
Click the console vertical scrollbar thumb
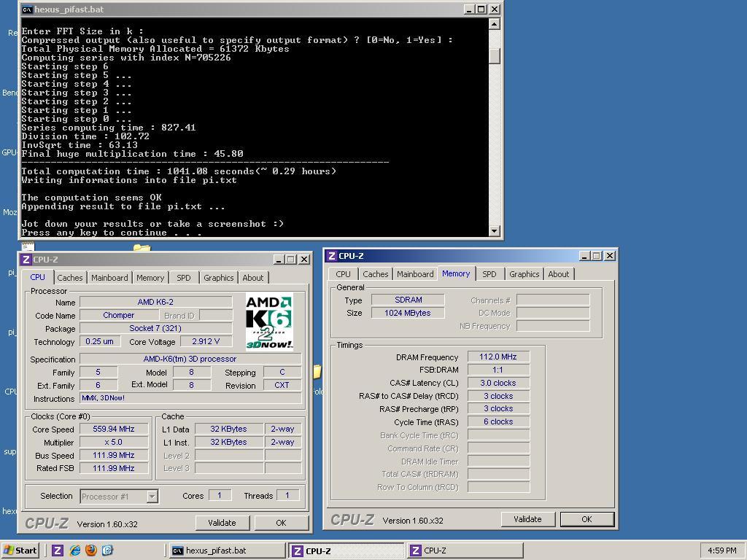(x=494, y=55)
